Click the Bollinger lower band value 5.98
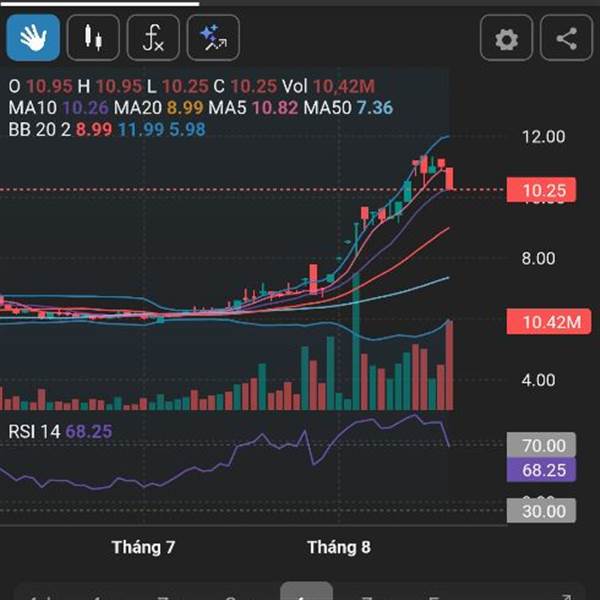Screen dimensions: 600x600 coord(188,130)
